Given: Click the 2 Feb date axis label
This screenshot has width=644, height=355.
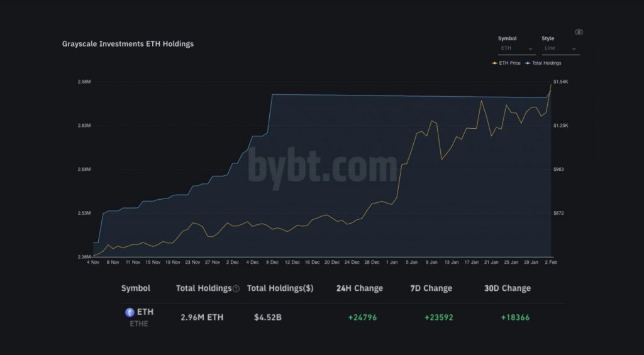Looking at the screenshot, I should [x=551, y=262].
